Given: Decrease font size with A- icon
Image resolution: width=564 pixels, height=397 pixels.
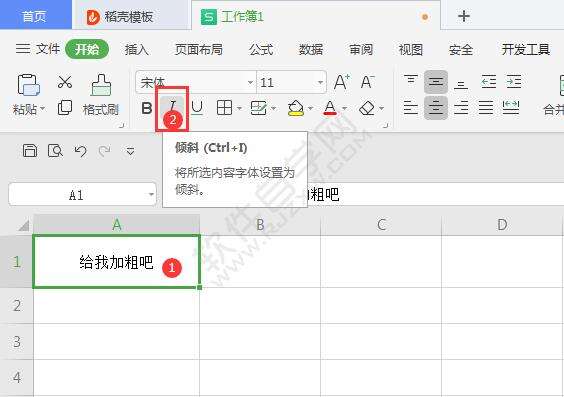Looking at the screenshot, I should (367, 82).
